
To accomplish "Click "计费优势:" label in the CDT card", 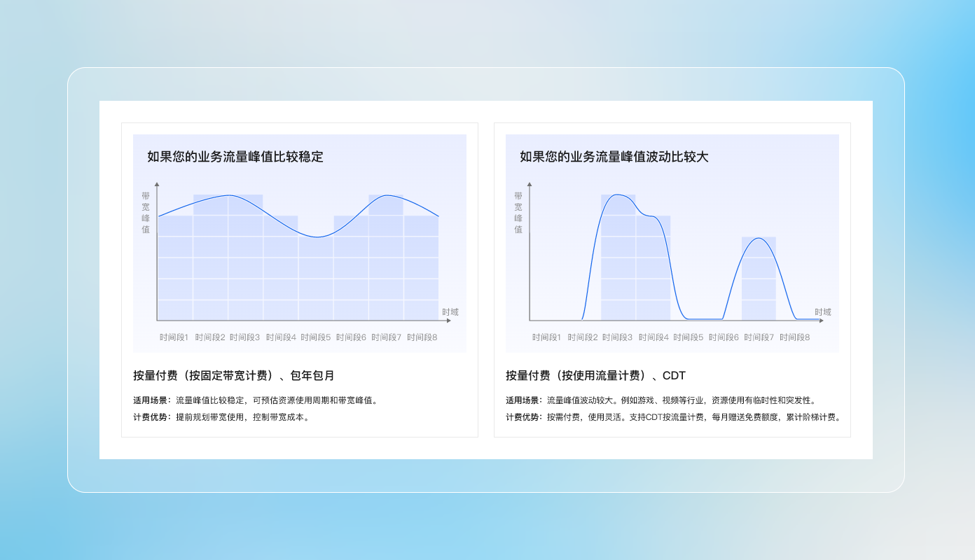I will [525, 417].
